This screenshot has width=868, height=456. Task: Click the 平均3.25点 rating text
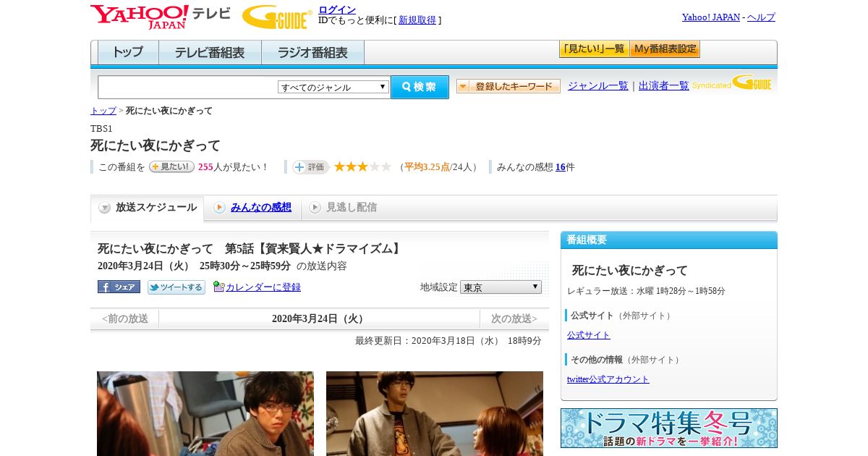[x=427, y=167]
